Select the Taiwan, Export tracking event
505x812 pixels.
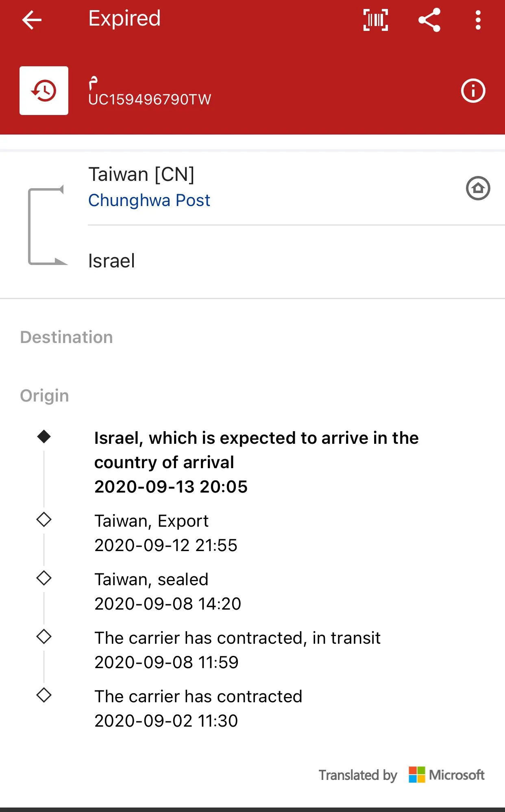coord(165,533)
